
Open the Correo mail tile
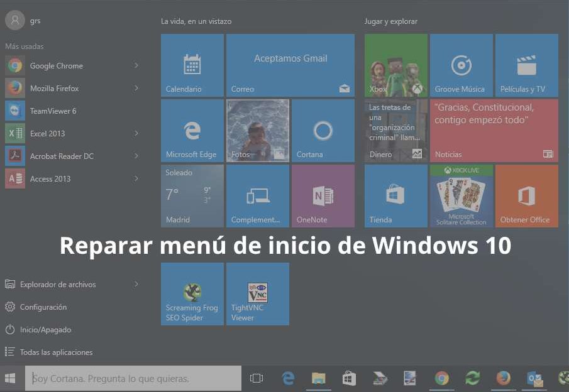(x=290, y=65)
